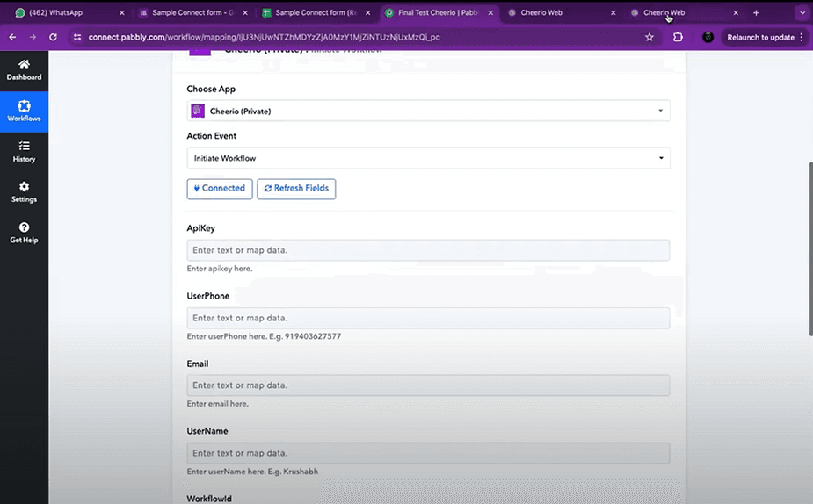
Task: Click the 'Enter apikey here.' hint text
Action: [220, 269]
